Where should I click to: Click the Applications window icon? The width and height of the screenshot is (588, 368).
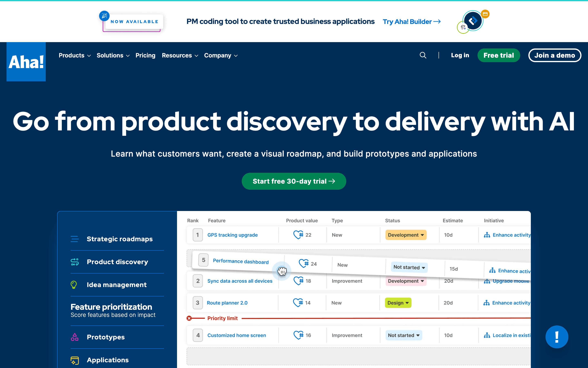coord(75,360)
